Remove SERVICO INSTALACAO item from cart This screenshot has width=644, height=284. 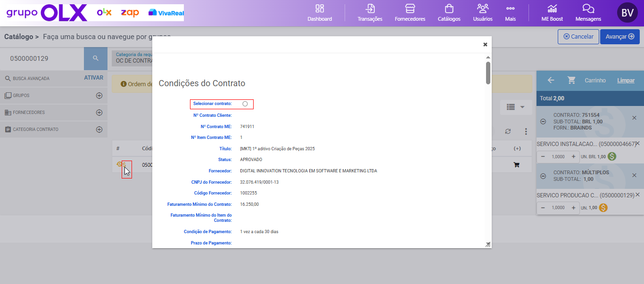click(x=637, y=143)
